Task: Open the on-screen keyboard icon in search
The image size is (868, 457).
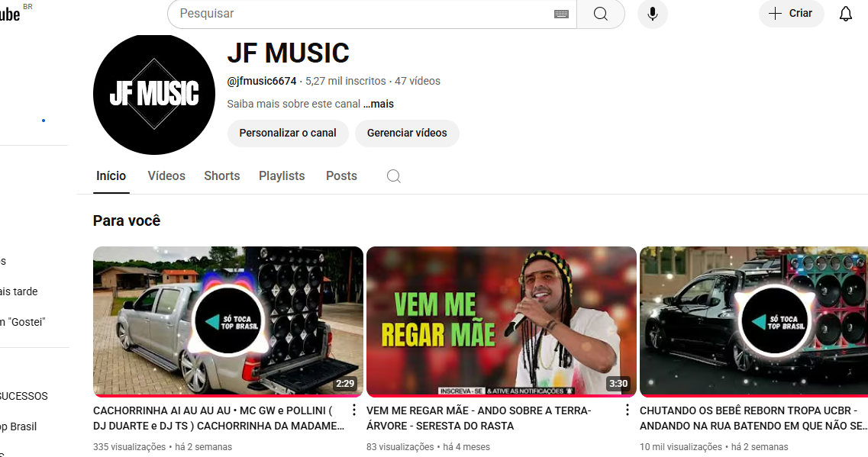Action: click(x=561, y=14)
